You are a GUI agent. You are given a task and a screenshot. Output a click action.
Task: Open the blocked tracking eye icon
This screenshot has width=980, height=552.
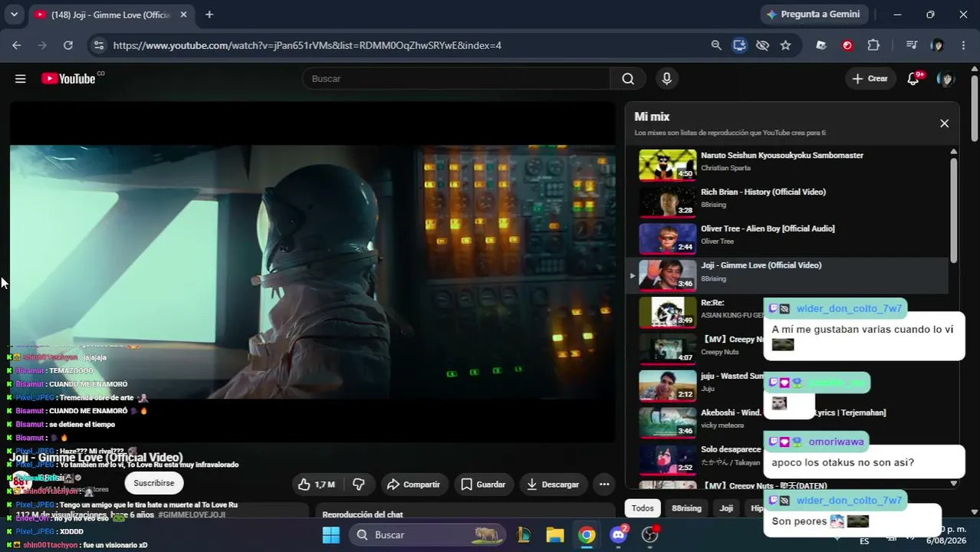[x=762, y=45]
